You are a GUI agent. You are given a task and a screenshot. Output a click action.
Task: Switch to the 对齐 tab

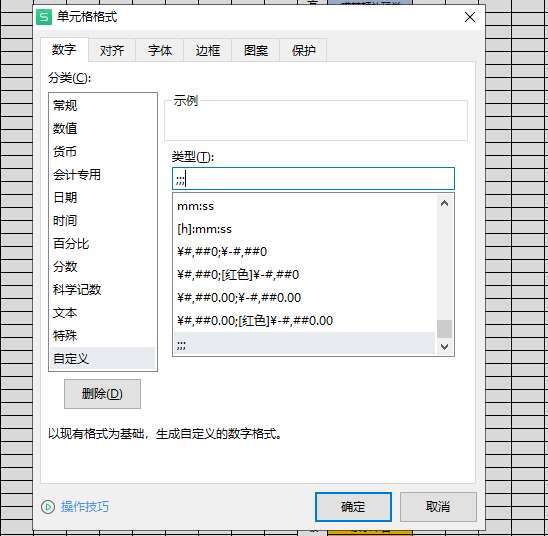[112, 50]
